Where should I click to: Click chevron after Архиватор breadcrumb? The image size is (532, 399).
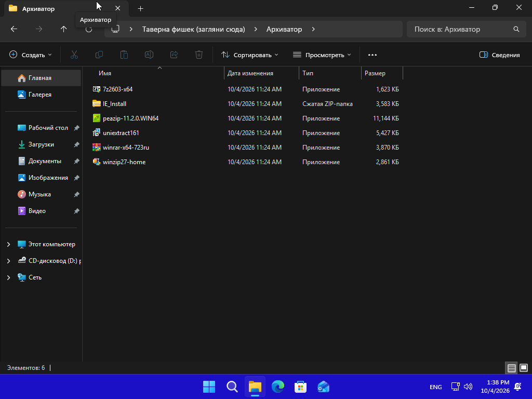313,29
